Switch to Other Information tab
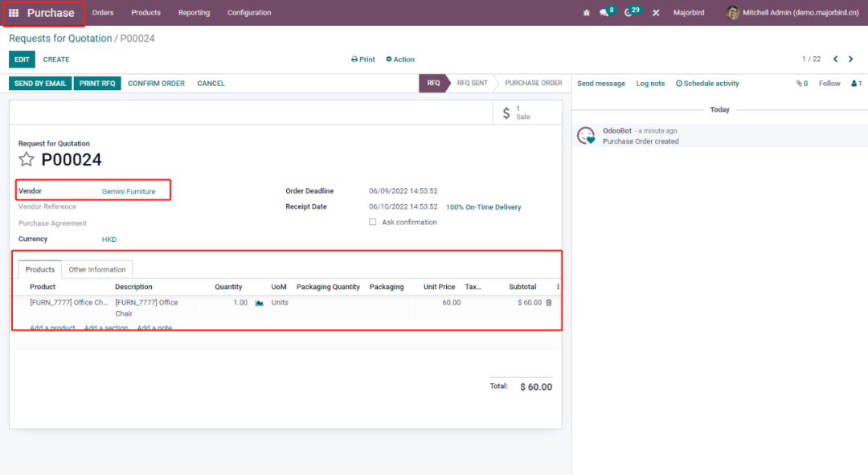Image resolution: width=868 pixels, height=475 pixels. coord(97,270)
